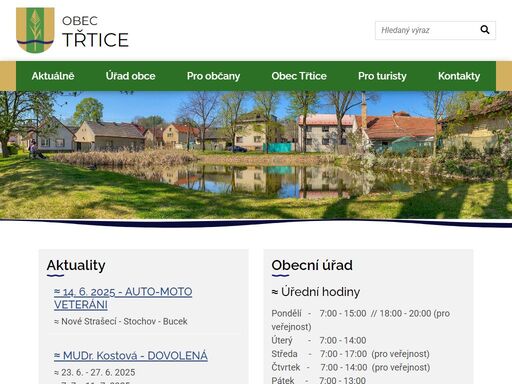Click the Pondělí office hours line

(x=361, y=320)
